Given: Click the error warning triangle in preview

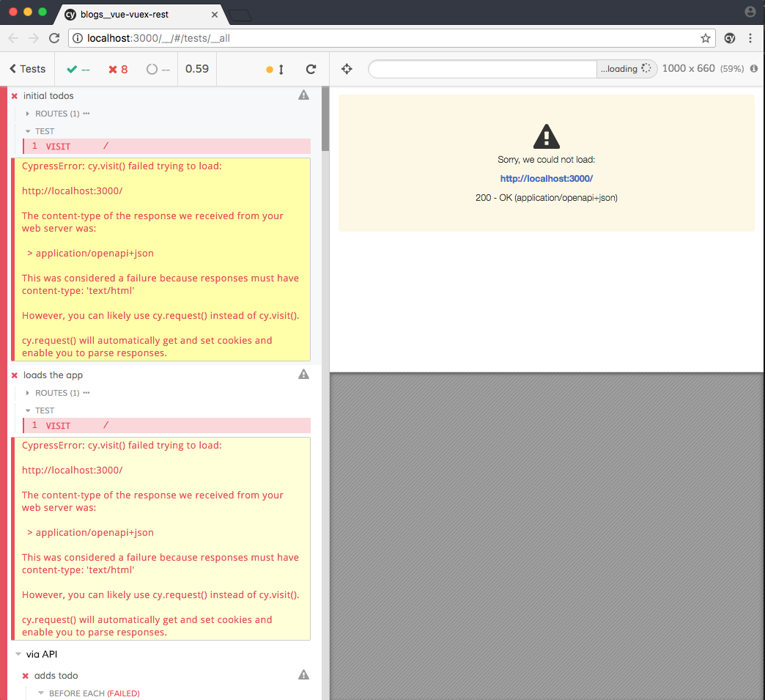Looking at the screenshot, I should tap(547, 136).
